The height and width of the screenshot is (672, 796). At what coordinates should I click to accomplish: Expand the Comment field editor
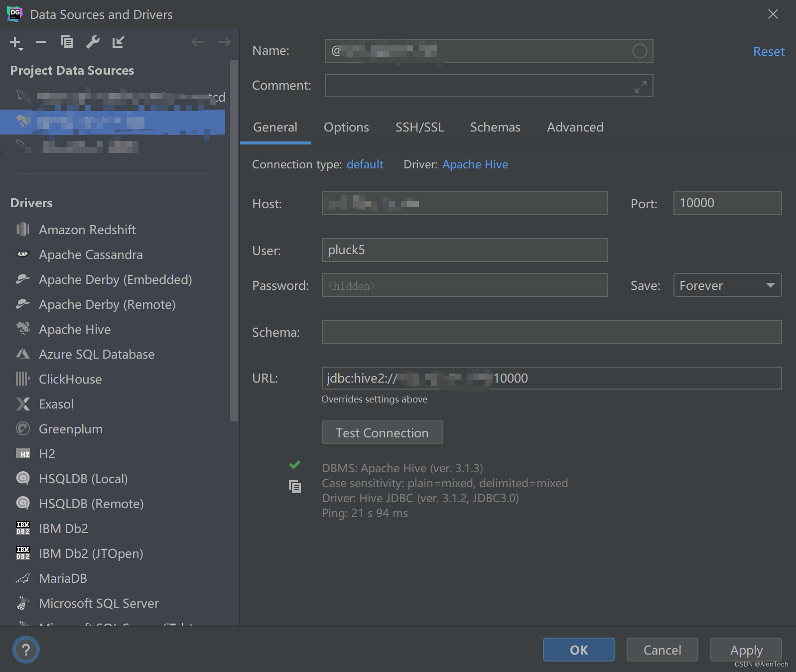641,86
